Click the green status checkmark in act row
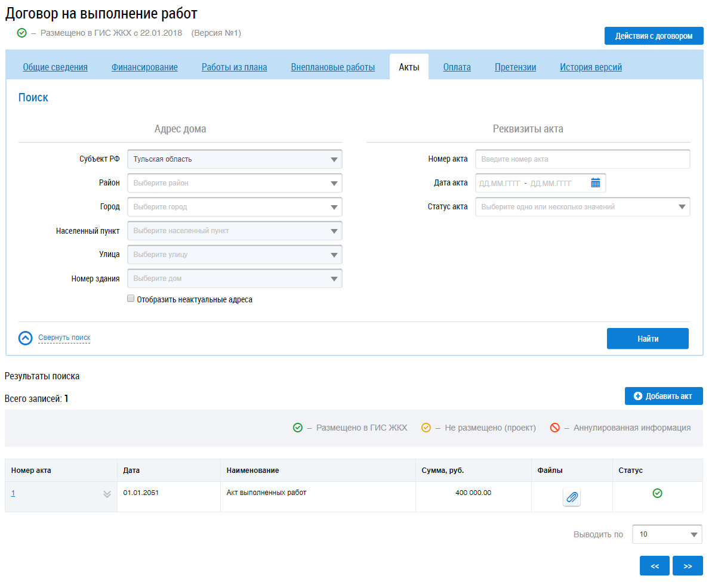This screenshot has width=715, height=588. point(657,493)
